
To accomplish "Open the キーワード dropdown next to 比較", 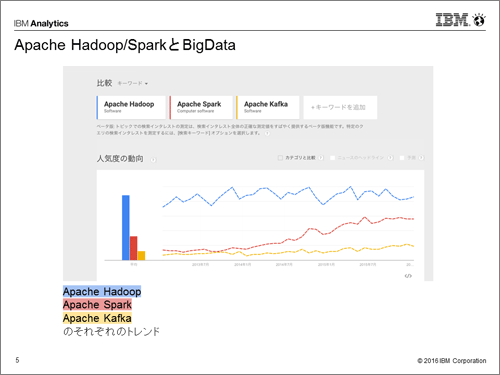I will click(132, 83).
